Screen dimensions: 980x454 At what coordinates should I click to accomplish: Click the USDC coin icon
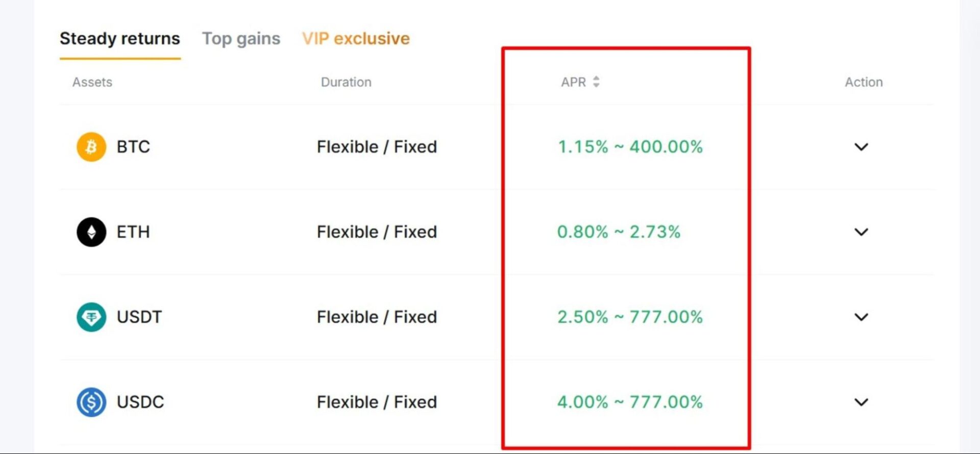click(x=90, y=402)
